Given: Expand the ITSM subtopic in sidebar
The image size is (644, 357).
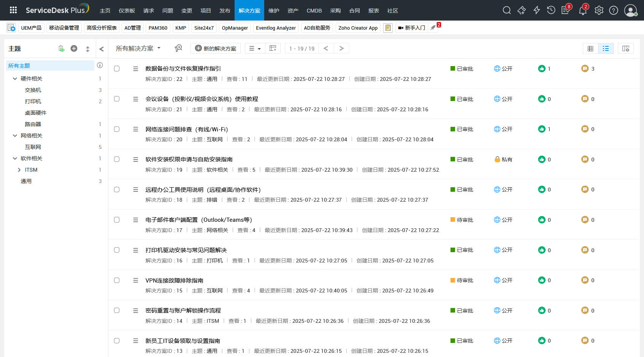Looking at the screenshot, I should (19, 170).
